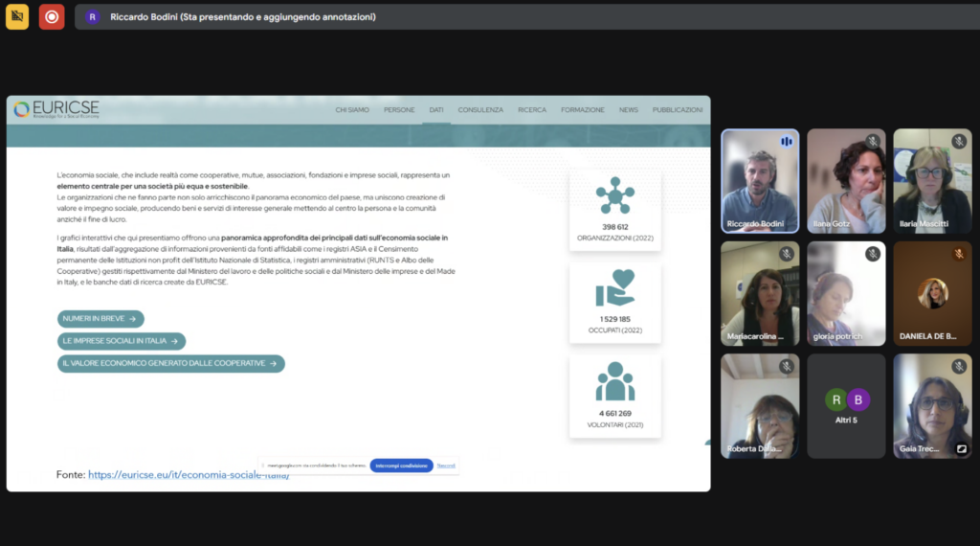Click the Nascondi link in sharing bar
The height and width of the screenshot is (546, 980).
pyautogui.click(x=446, y=466)
